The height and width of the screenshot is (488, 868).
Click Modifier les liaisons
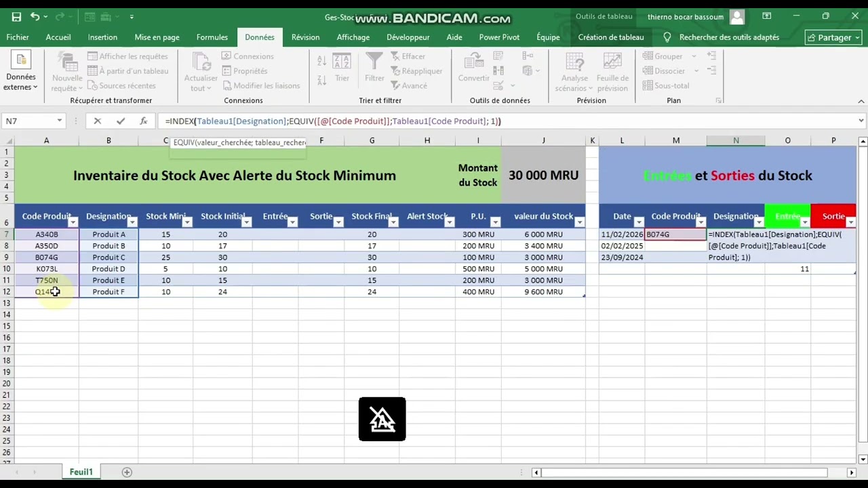click(260, 86)
